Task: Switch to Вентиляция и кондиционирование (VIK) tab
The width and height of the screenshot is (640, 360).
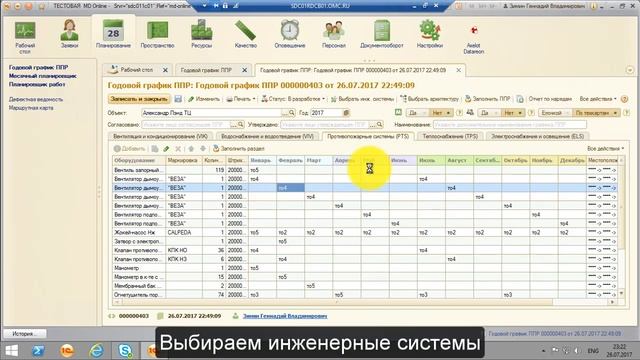Action: tap(160, 136)
